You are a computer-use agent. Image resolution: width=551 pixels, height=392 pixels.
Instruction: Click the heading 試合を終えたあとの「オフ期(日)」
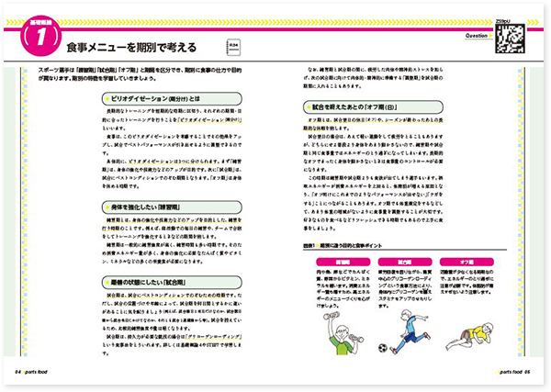[373, 107]
